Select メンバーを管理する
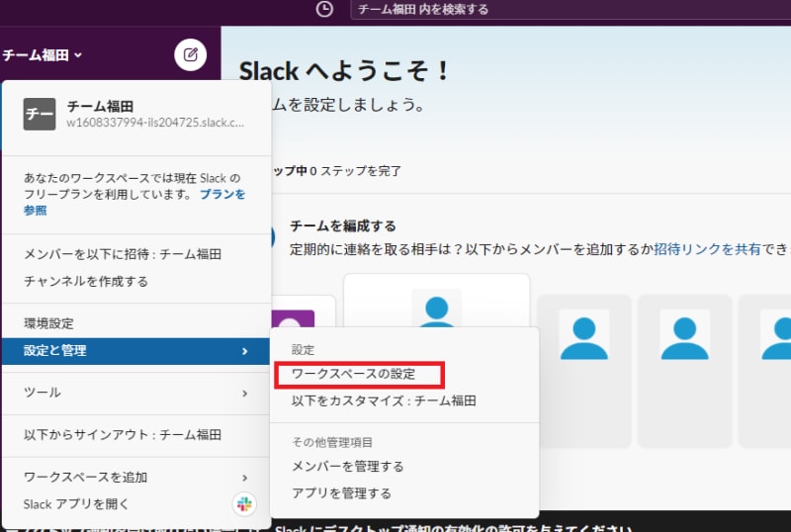Screen dimensions: 791x532 tap(347, 466)
